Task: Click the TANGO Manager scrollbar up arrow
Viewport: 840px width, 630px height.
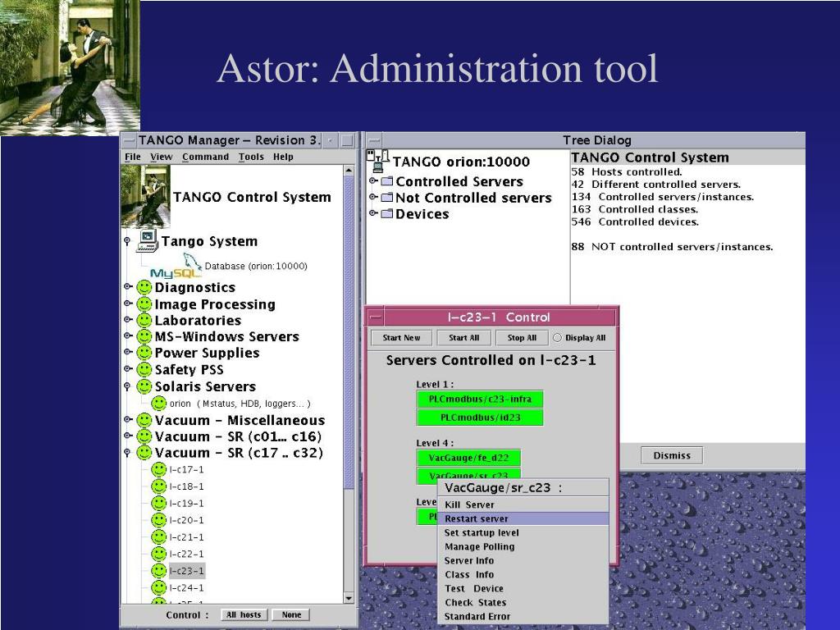Action: point(349,171)
